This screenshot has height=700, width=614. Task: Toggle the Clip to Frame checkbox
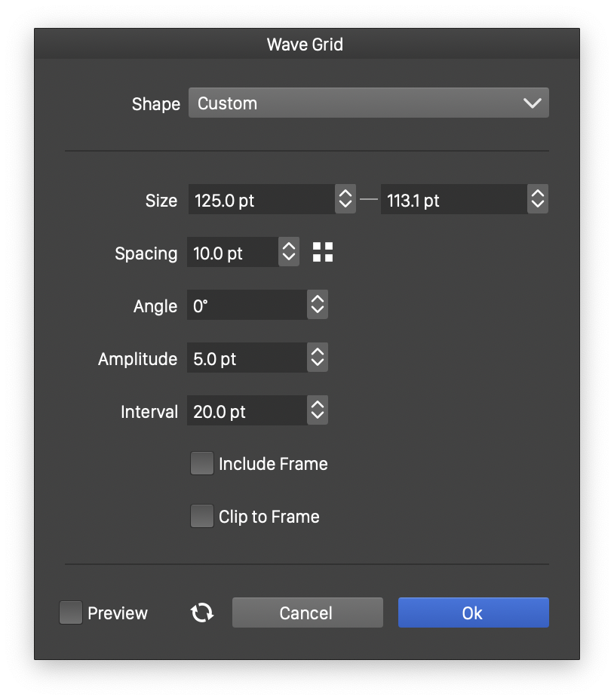point(202,517)
